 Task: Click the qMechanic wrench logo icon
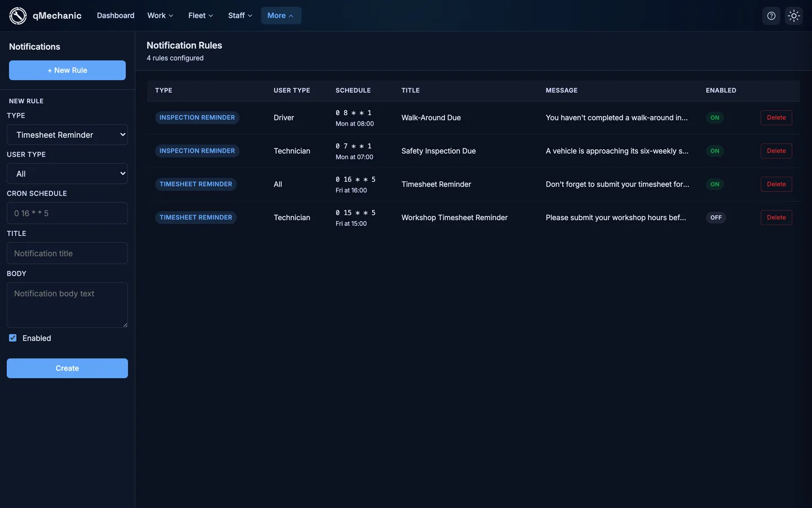click(x=18, y=16)
